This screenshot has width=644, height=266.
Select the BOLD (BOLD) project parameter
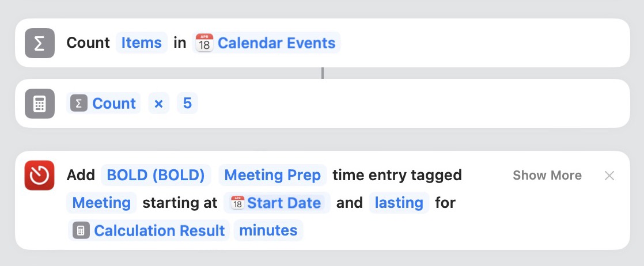[156, 175]
